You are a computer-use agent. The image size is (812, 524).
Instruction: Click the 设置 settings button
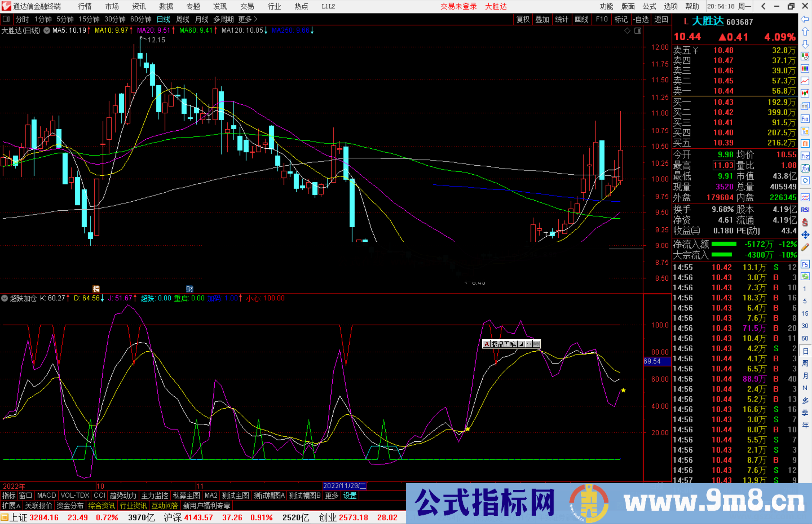tap(350, 495)
